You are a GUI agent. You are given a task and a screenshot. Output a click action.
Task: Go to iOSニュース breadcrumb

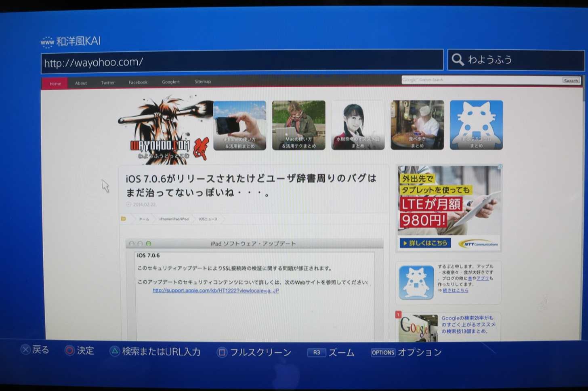208,219
